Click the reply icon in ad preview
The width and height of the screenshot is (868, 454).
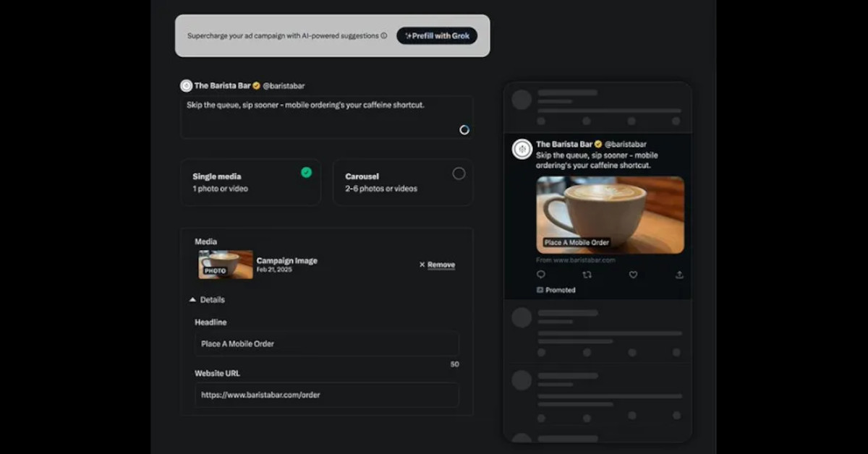click(541, 275)
